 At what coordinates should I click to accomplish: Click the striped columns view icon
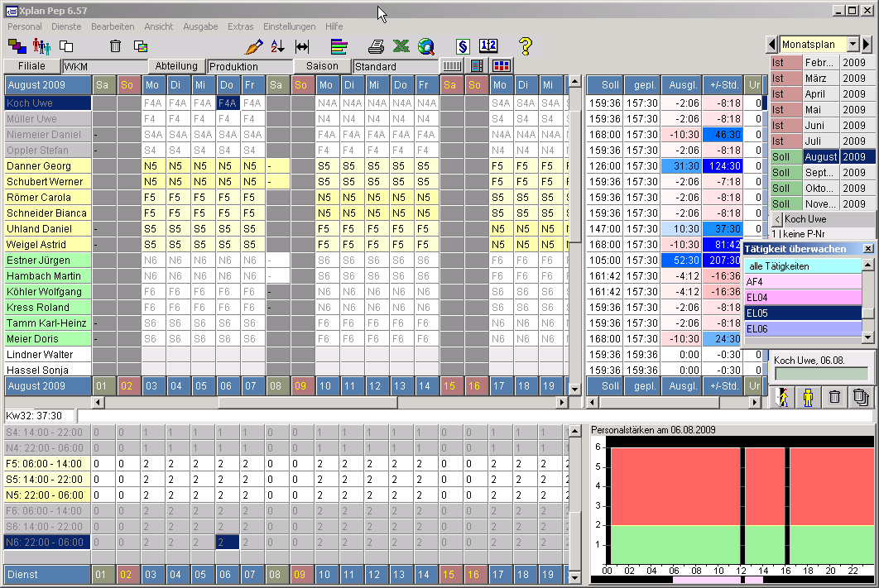click(452, 66)
